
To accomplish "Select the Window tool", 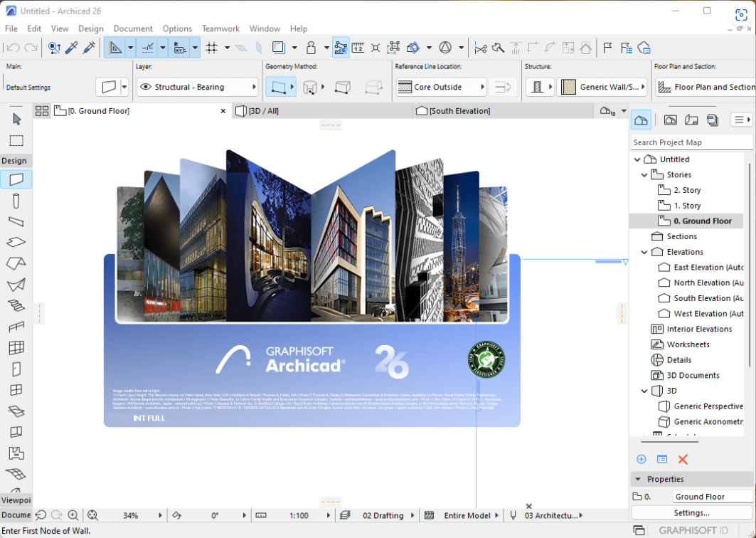I will click(16, 390).
